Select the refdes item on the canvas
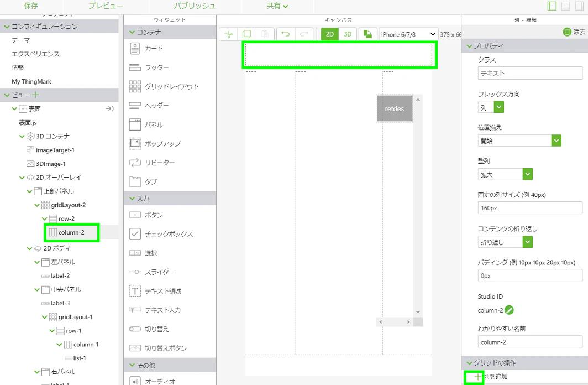The height and width of the screenshot is (385, 588). click(x=395, y=108)
